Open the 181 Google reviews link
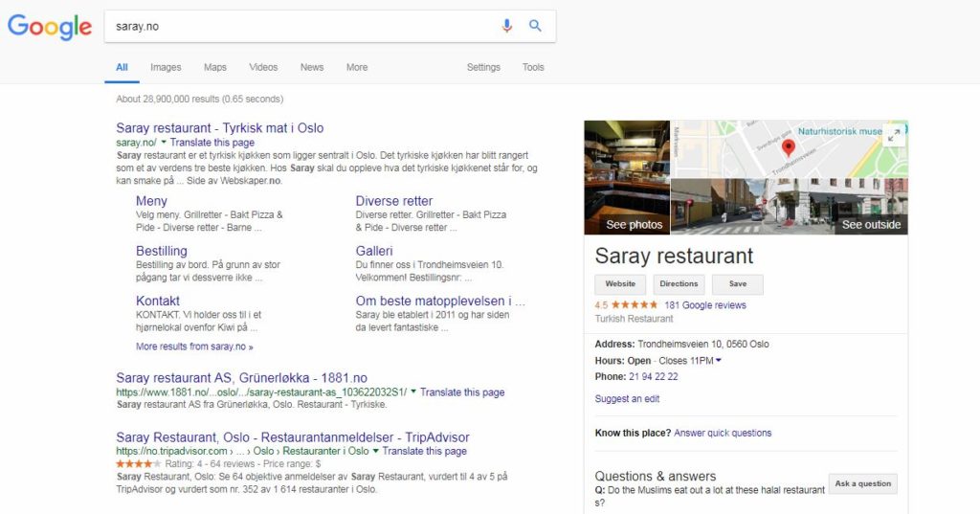 [705, 305]
